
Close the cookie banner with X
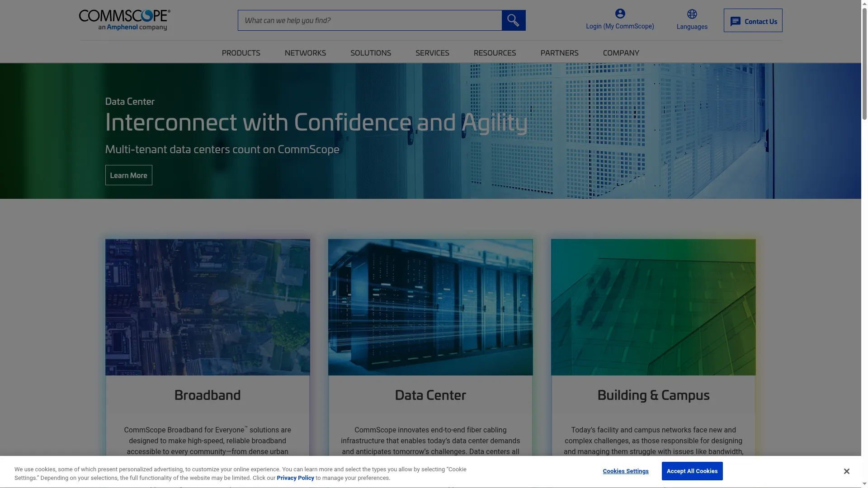pyautogui.click(x=846, y=471)
